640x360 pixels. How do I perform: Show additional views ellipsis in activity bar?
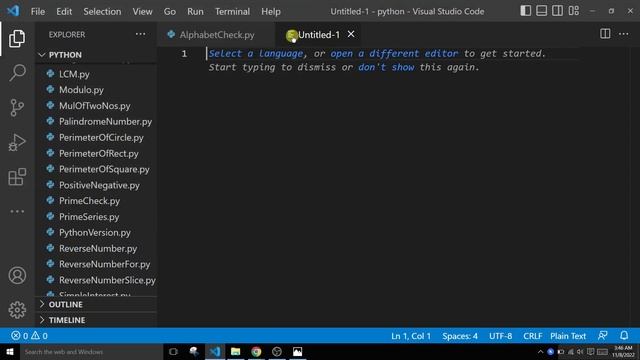pyautogui.click(x=17, y=211)
